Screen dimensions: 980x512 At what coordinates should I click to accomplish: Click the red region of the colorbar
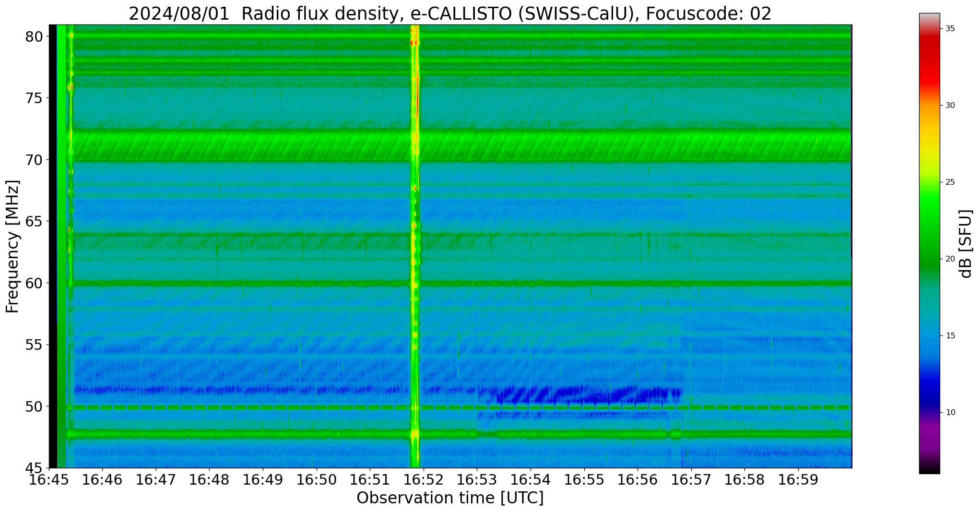click(930, 62)
